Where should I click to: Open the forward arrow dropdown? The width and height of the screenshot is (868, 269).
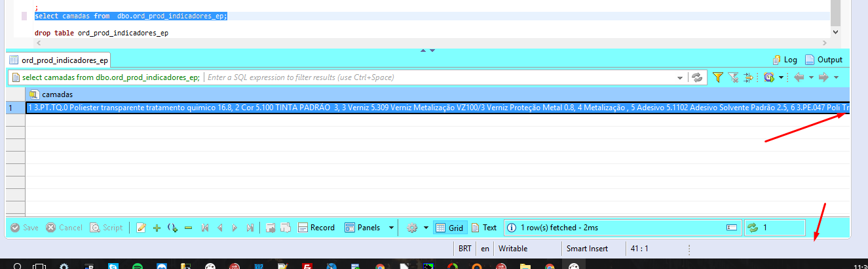click(x=836, y=77)
